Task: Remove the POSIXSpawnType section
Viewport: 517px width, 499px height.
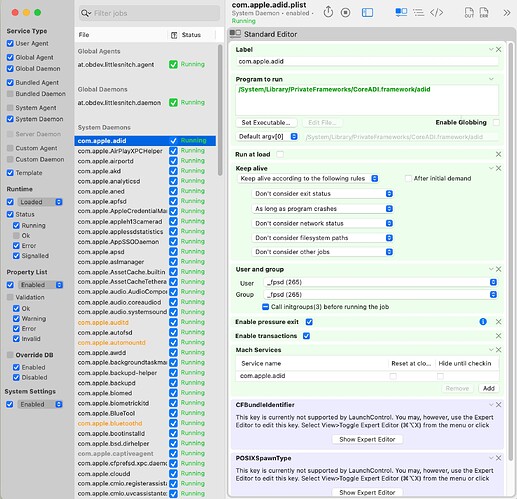Action: click(498, 458)
